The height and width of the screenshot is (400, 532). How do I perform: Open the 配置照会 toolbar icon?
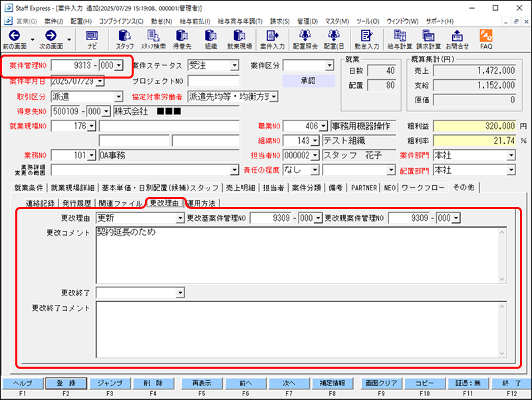pos(305,39)
